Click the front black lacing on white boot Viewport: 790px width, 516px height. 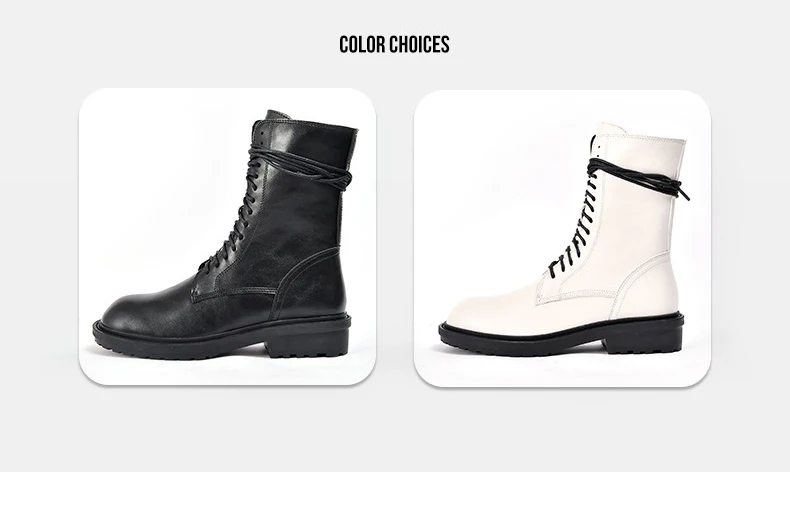[x=574, y=222]
